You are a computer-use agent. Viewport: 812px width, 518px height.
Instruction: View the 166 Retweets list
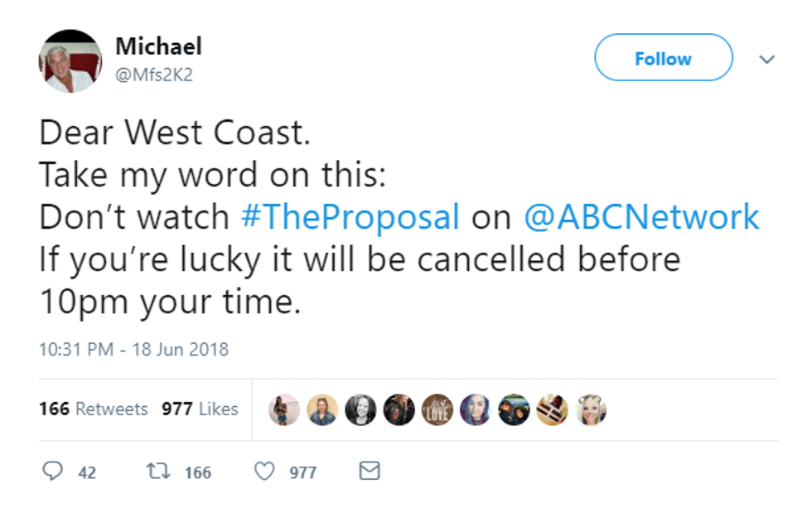click(93, 409)
